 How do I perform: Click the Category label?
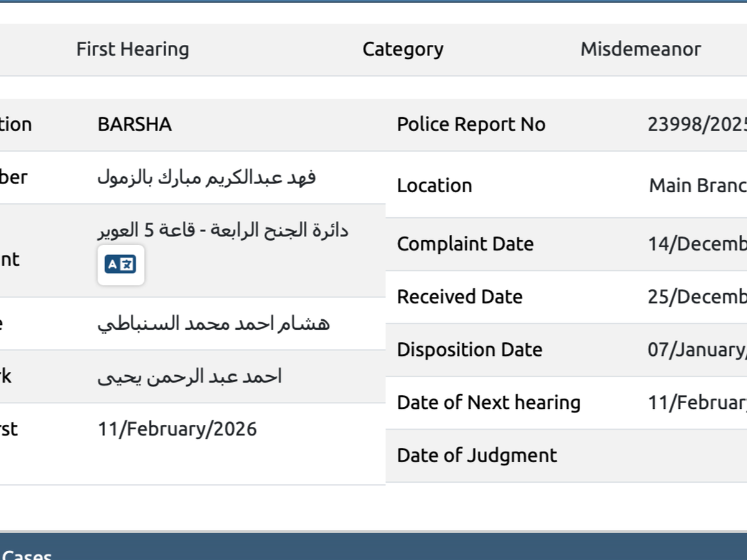pos(403,50)
